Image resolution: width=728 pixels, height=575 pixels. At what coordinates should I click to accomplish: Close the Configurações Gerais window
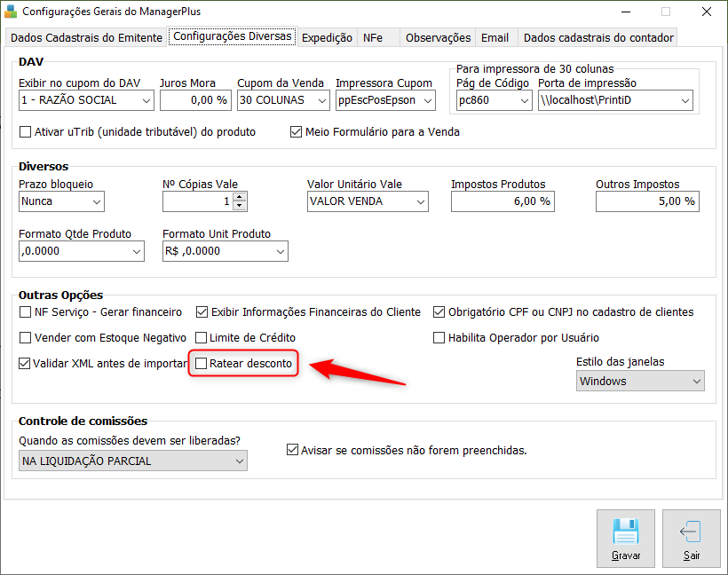point(706,12)
